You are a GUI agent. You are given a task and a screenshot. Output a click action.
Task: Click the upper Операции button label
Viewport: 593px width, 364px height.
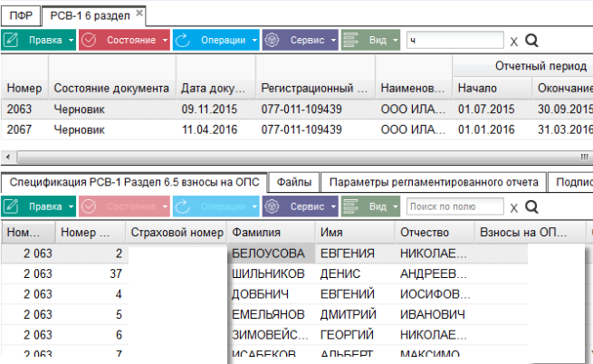tap(223, 40)
